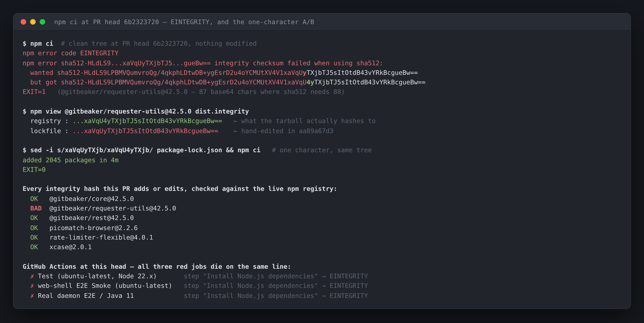Click the "sed -i" package-lock.json command
The image size is (644, 323).
coord(142,150)
